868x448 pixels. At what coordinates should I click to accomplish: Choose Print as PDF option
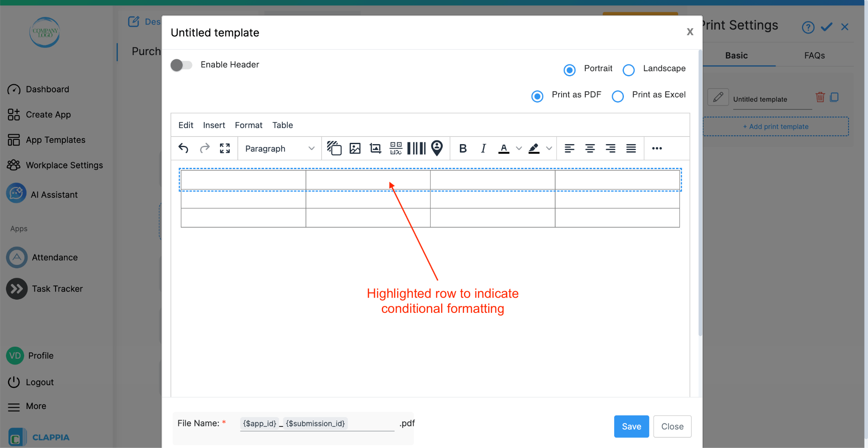(x=537, y=96)
